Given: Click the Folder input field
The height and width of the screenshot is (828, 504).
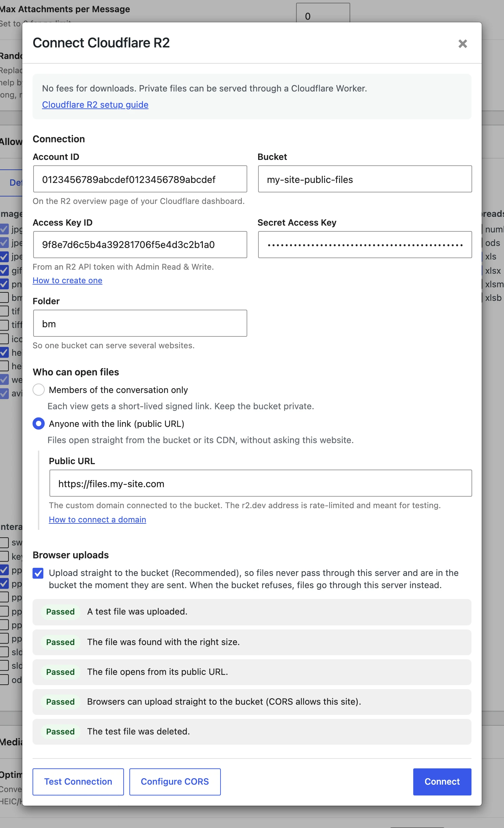Looking at the screenshot, I should point(140,323).
